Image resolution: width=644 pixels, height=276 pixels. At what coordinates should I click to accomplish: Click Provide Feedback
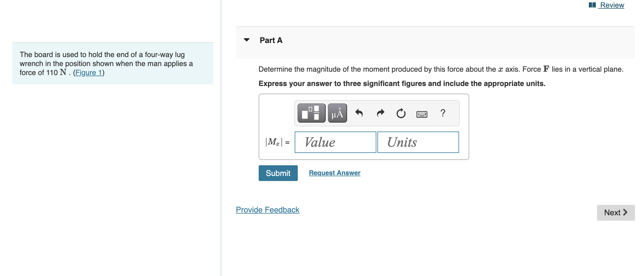point(267,209)
